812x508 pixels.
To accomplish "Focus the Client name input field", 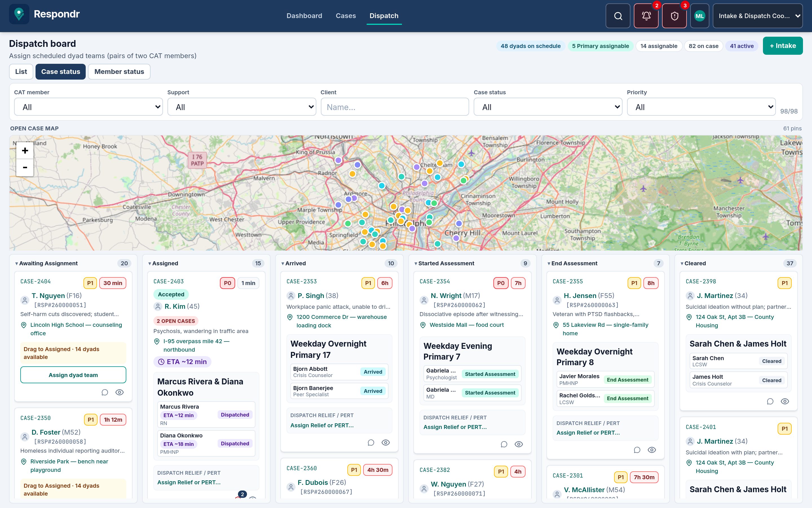I will 395,107.
